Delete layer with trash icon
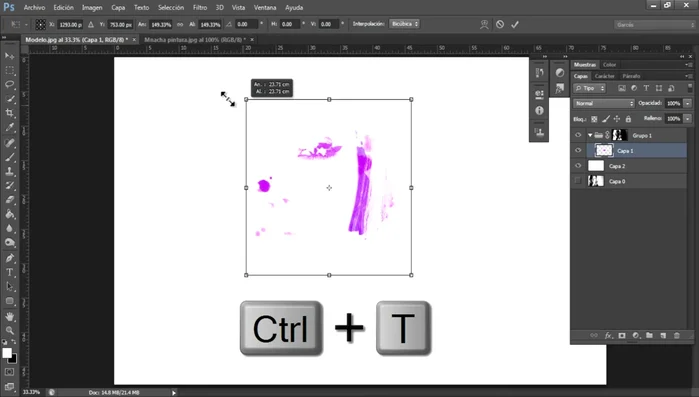The image size is (699, 397). [677, 336]
